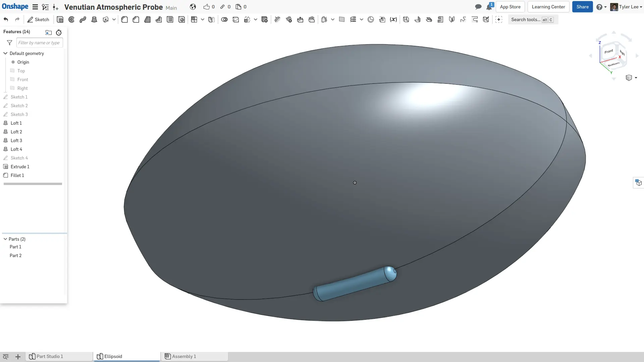Select the Sketch tool
This screenshot has width=644, height=362.
38,19
